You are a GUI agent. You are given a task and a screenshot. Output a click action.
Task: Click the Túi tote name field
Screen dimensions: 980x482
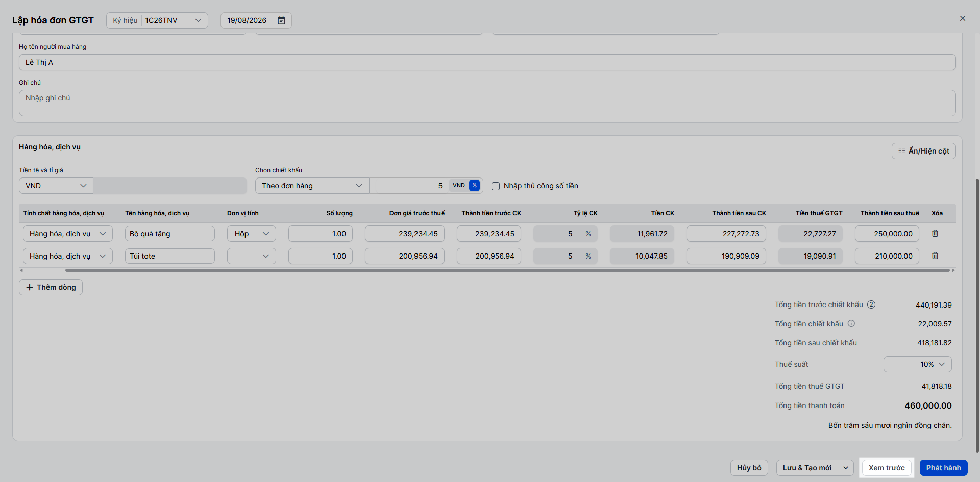170,256
